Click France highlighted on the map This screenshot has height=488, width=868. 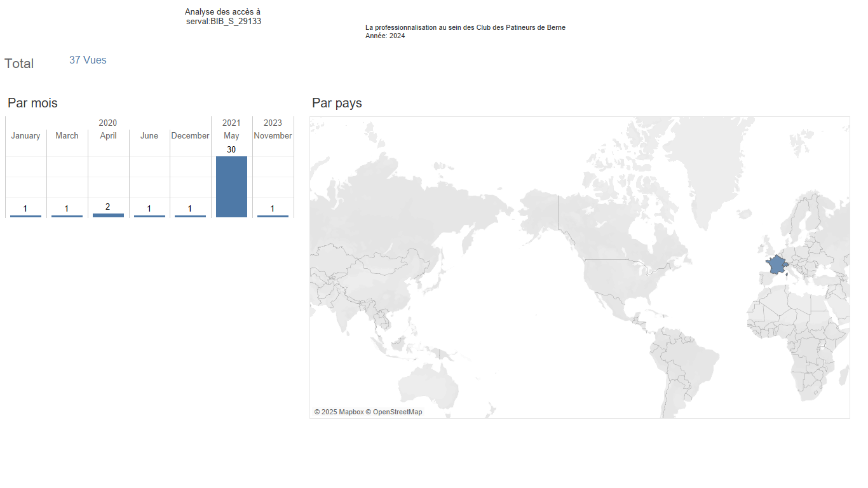[x=775, y=264]
